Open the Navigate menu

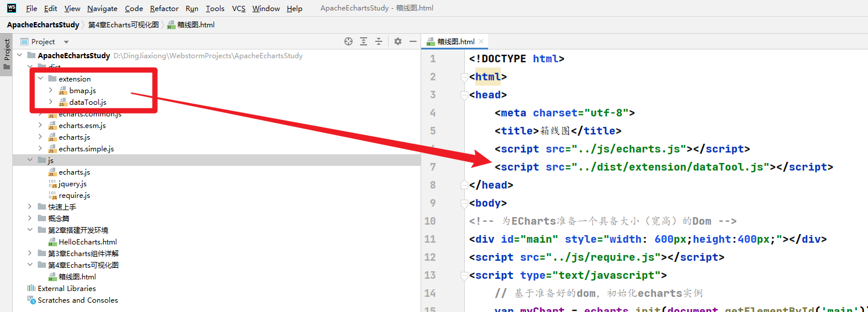pyautogui.click(x=102, y=8)
